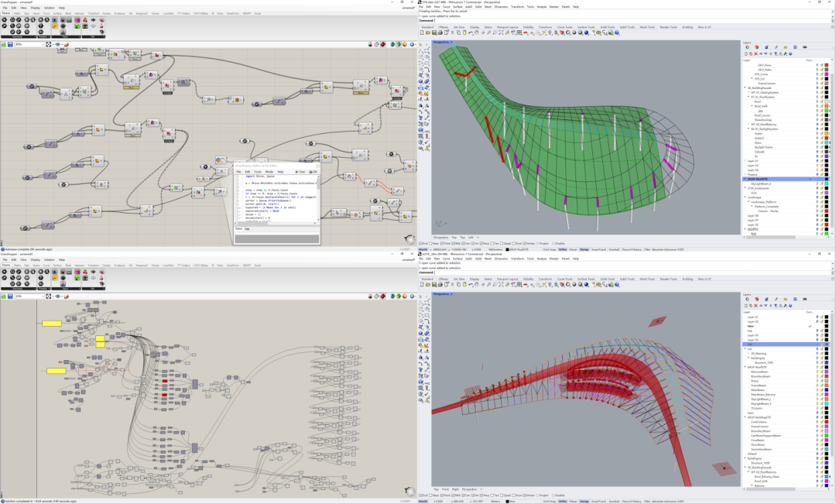
Task: Click the magenta color swatch of STR_Cores layer
Action: coord(827,74)
